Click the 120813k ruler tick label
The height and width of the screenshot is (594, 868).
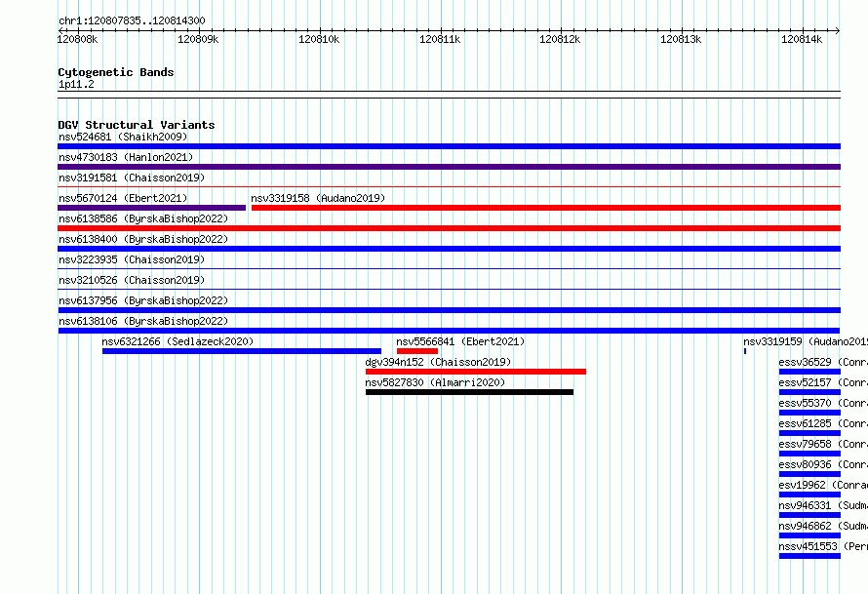681,39
